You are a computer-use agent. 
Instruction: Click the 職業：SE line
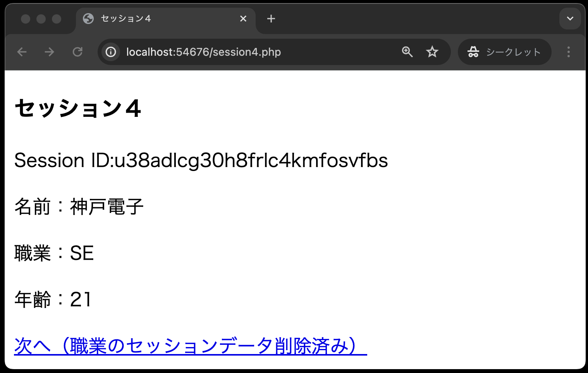point(54,253)
